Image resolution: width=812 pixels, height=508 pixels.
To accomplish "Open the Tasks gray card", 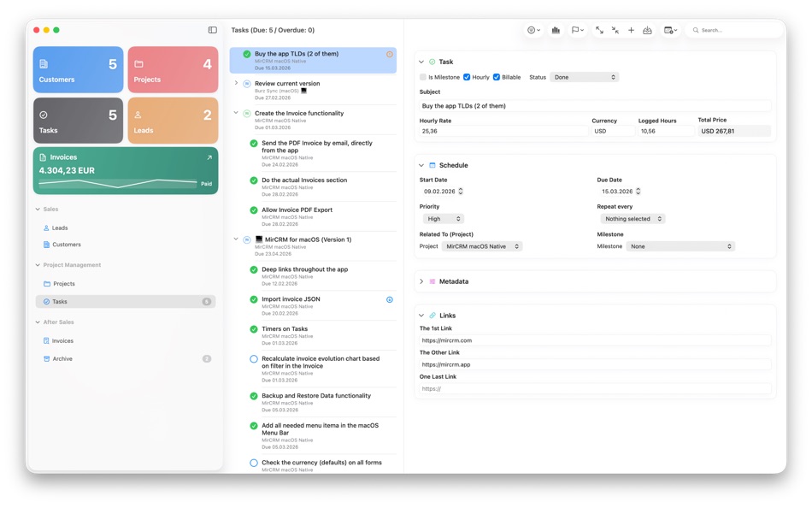I will (78, 121).
